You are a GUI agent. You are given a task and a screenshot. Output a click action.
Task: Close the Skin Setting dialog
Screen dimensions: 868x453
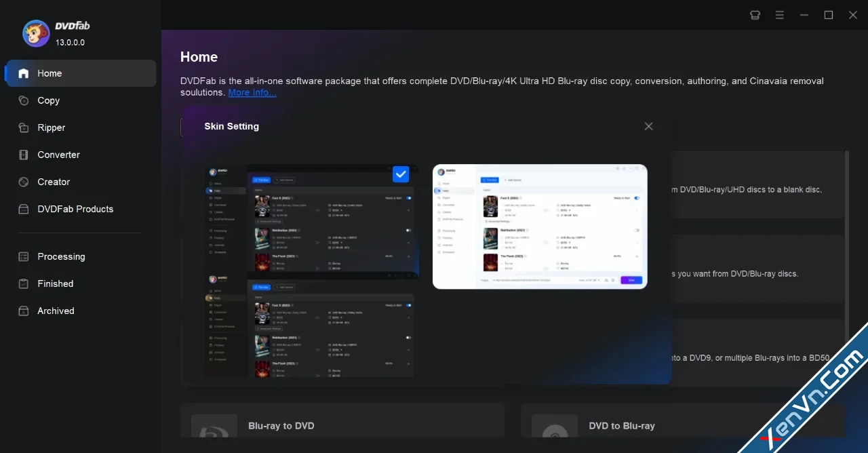[649, 126]
